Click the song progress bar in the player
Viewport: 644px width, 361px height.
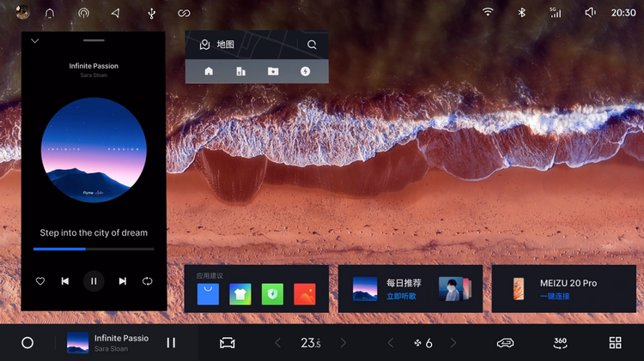(94, 249)
